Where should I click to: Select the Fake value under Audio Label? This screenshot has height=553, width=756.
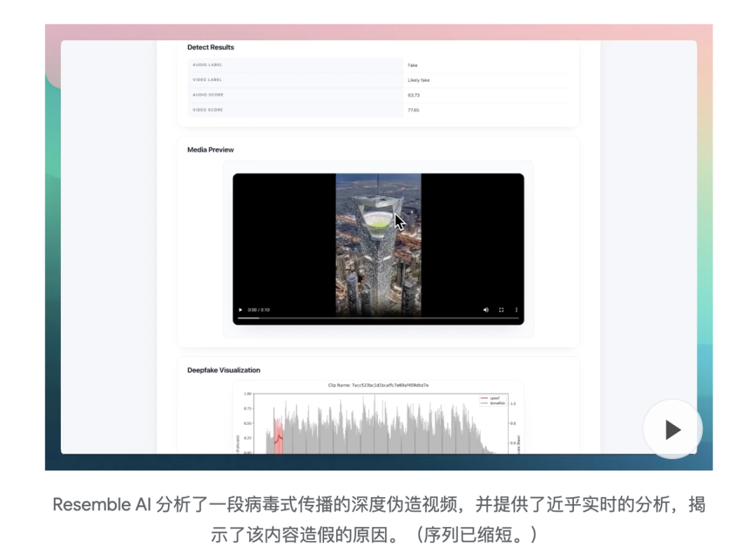(412, 64)
